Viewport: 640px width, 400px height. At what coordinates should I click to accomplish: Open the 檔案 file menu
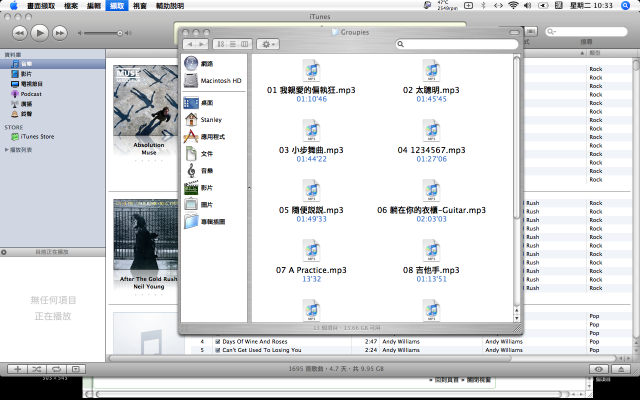point(71,6)
